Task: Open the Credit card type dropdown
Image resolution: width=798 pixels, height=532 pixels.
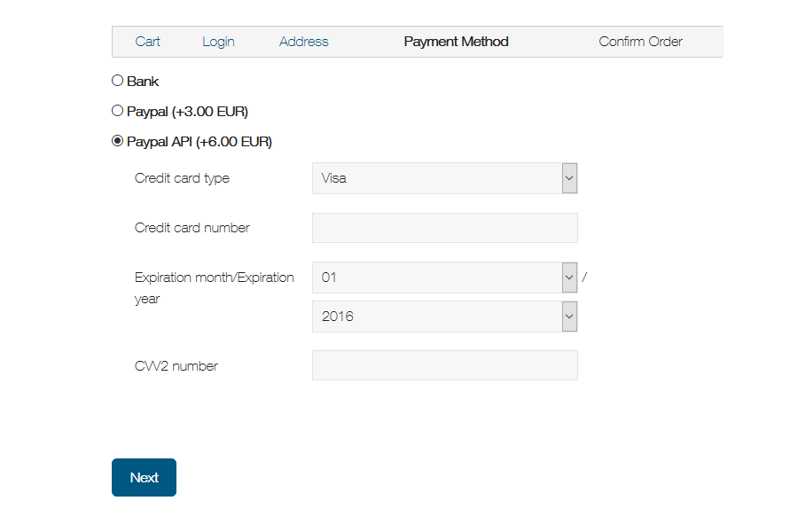Action: (x=444, y=178)
